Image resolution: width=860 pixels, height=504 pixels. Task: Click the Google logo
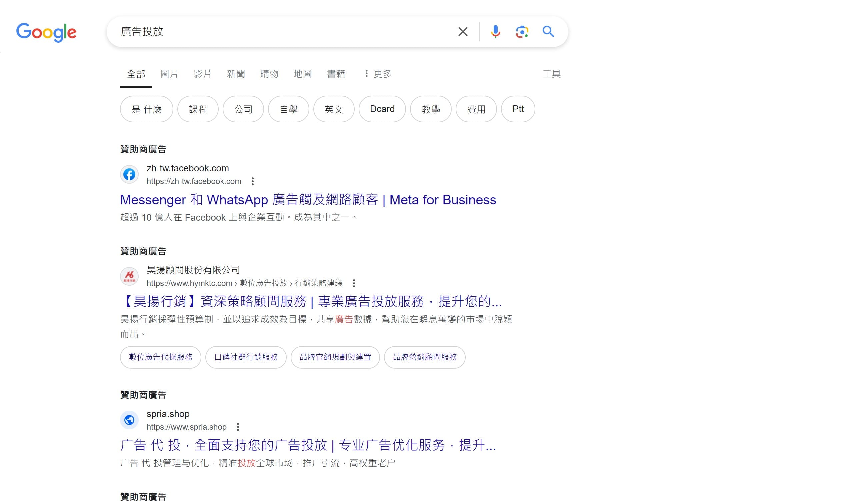[x=46, y=32]
